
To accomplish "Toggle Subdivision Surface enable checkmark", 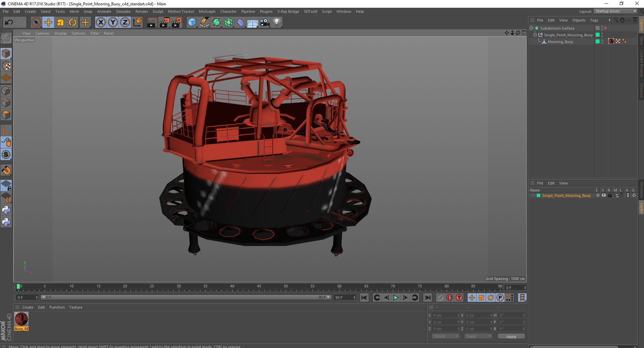I will click(x=605, y=28).
